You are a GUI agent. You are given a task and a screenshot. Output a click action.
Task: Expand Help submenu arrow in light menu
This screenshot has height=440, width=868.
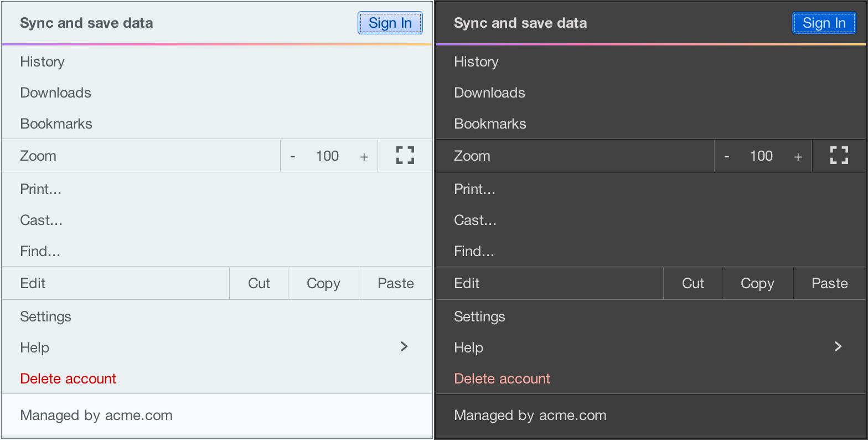pos(404,347)
